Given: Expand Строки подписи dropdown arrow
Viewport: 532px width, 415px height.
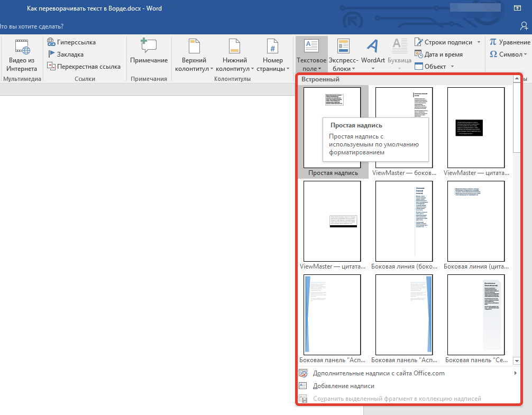Looking at the screenshot, I should pos(479,42).
